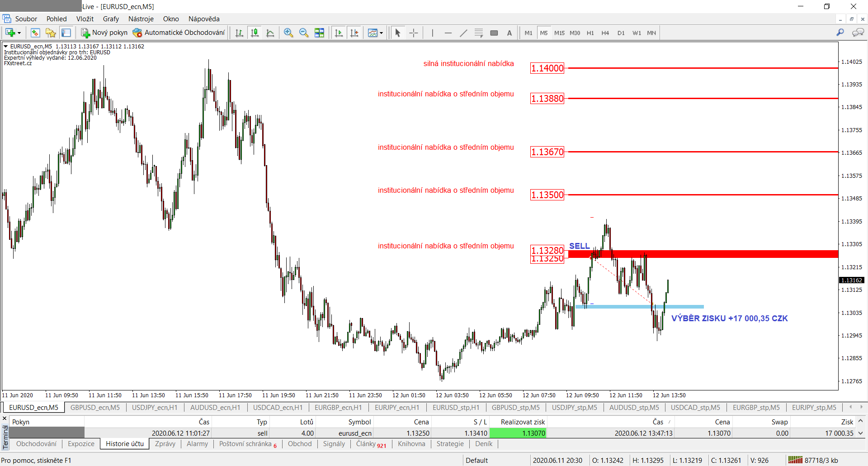
Task: Click the Zisk column header
Action: 823,422
